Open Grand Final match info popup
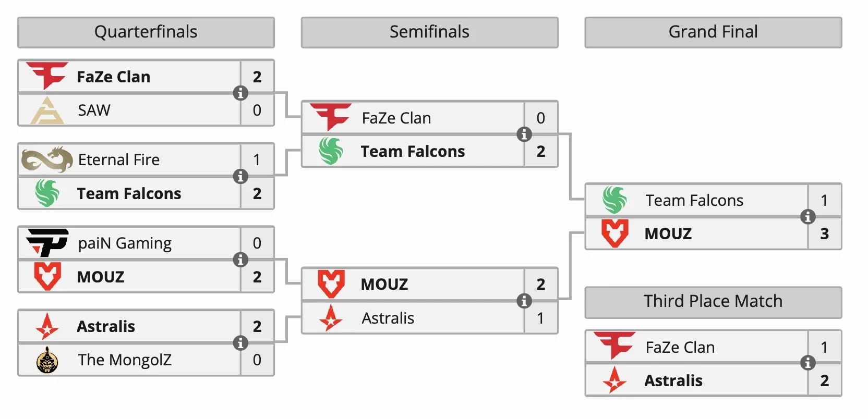Screen dimensions: 868x419 pos(807,217)
